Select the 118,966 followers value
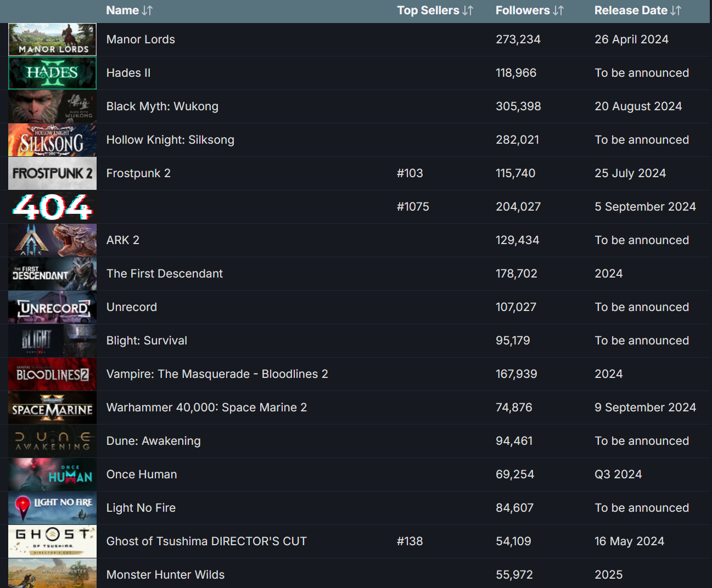Screen dimensions: 712x588 pos(516,73)
